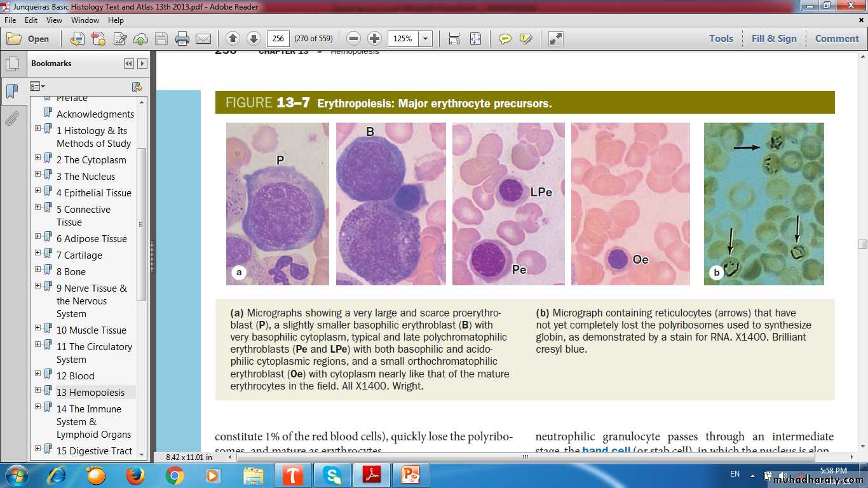Switch to Page Thumbnails panel
The image size is (868, 488).
coord(11,64)
